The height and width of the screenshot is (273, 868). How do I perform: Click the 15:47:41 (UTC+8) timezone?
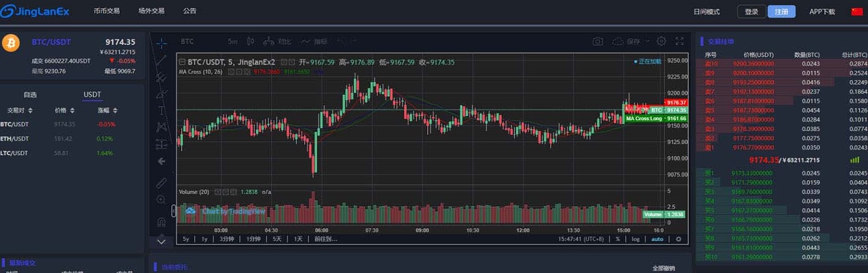pyautogui.click(x=581, y=239)
